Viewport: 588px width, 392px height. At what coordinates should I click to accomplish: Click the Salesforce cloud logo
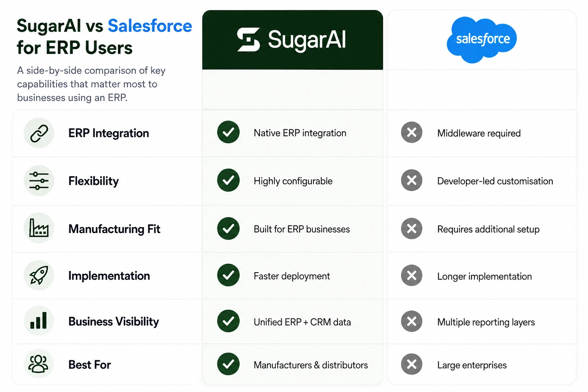click(482, 39)
